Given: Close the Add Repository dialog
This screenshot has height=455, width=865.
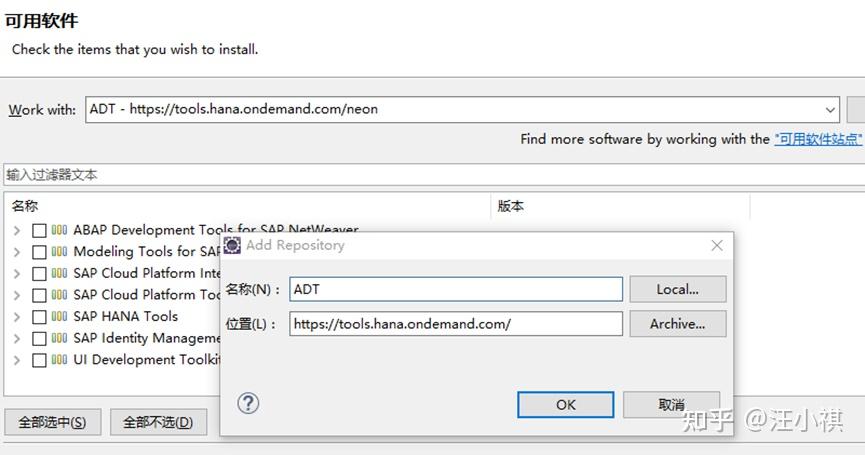Looking at the screenshot, I should pyautogui.click(x=716, y=245).
